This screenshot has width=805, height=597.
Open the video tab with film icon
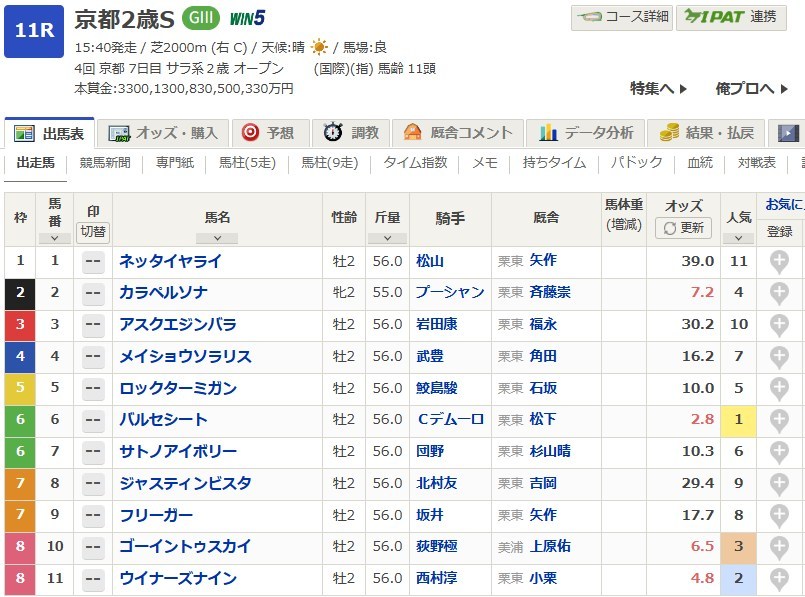[789, 133]
